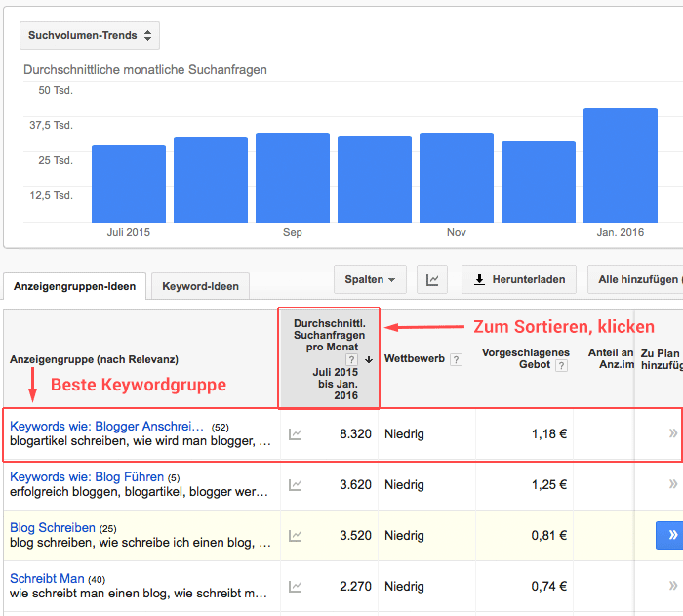Click Niedrig in the Blog Führen row

coord(404,485)
